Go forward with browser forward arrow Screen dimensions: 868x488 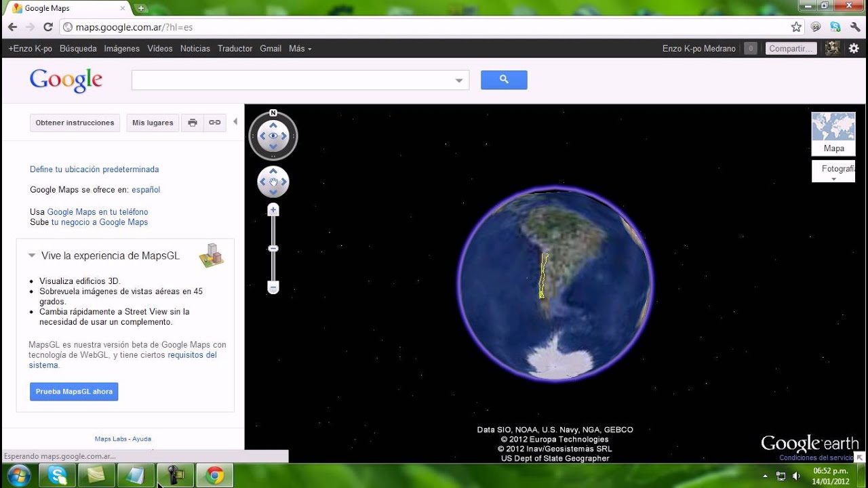point(30,27)
